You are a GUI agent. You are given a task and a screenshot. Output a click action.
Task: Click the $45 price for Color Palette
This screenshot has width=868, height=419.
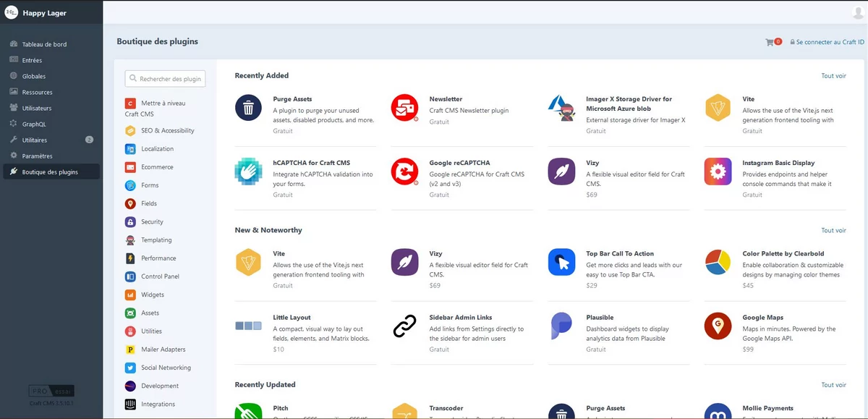click(x=748, y=286)
